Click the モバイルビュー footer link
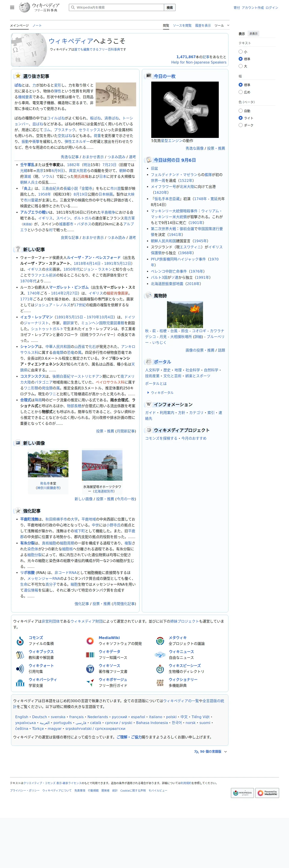 (158, 790)
